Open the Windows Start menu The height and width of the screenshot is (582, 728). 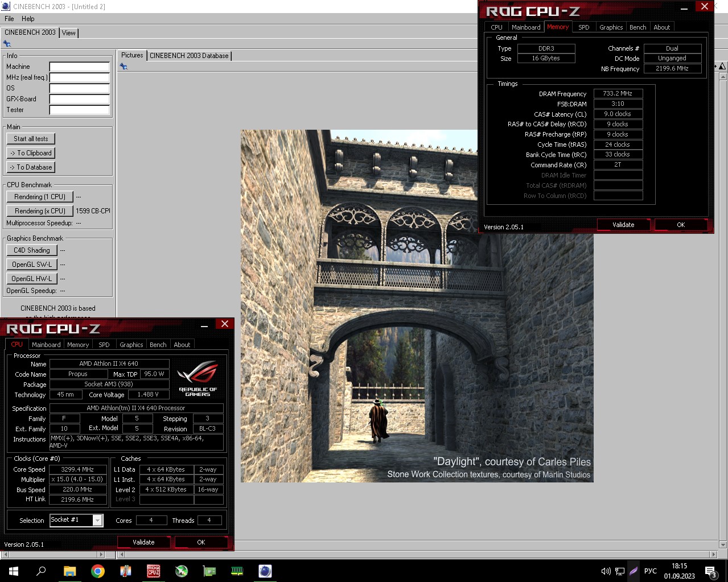tap(14, 571)
